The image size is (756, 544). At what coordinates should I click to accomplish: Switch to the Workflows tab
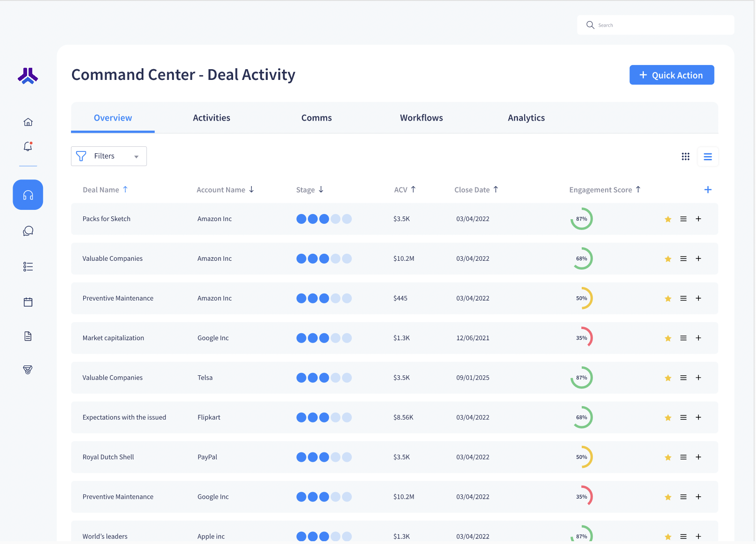[x=421, y=118]
